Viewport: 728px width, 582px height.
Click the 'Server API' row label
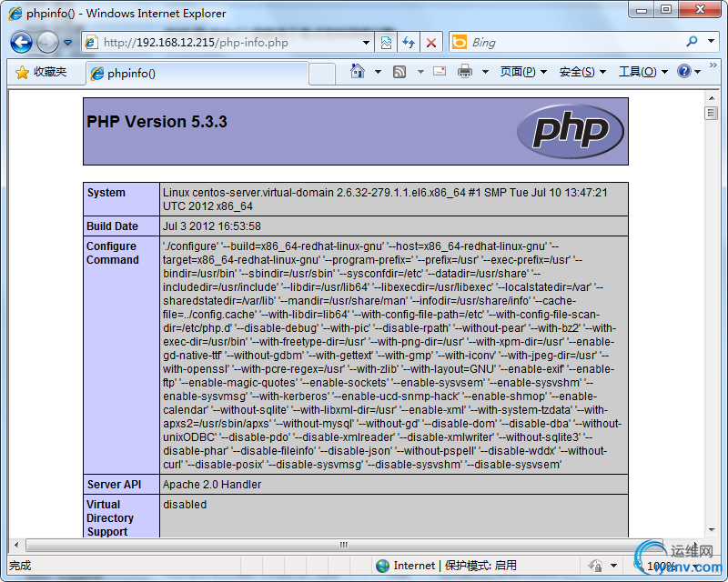pyautogui.click(x=115, y=485)
